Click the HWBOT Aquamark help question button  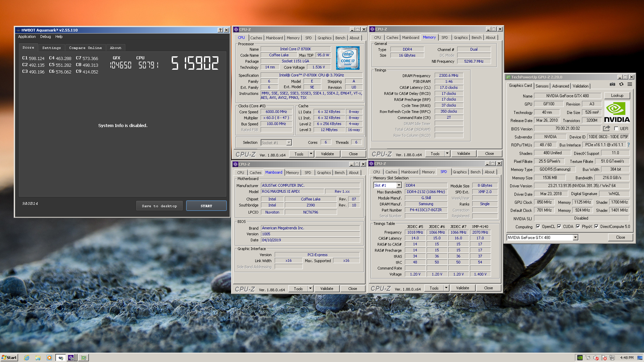[220, 30]
